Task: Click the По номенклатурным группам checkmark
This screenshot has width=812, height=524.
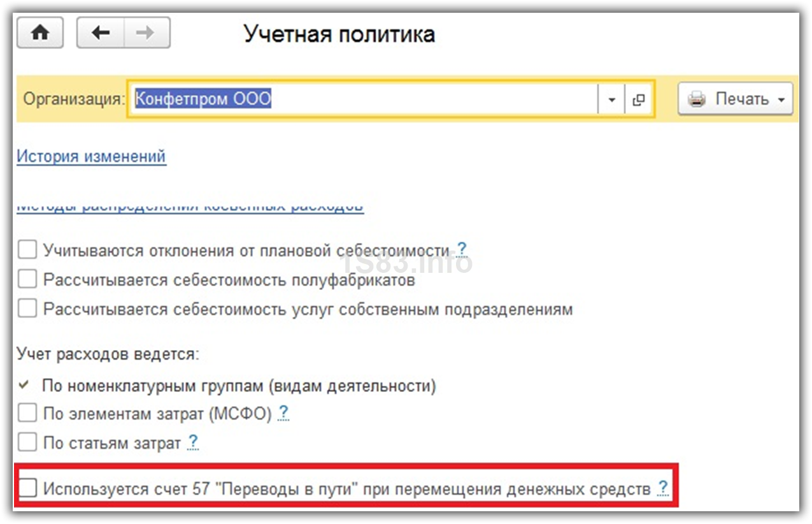Action: [24, 385]
